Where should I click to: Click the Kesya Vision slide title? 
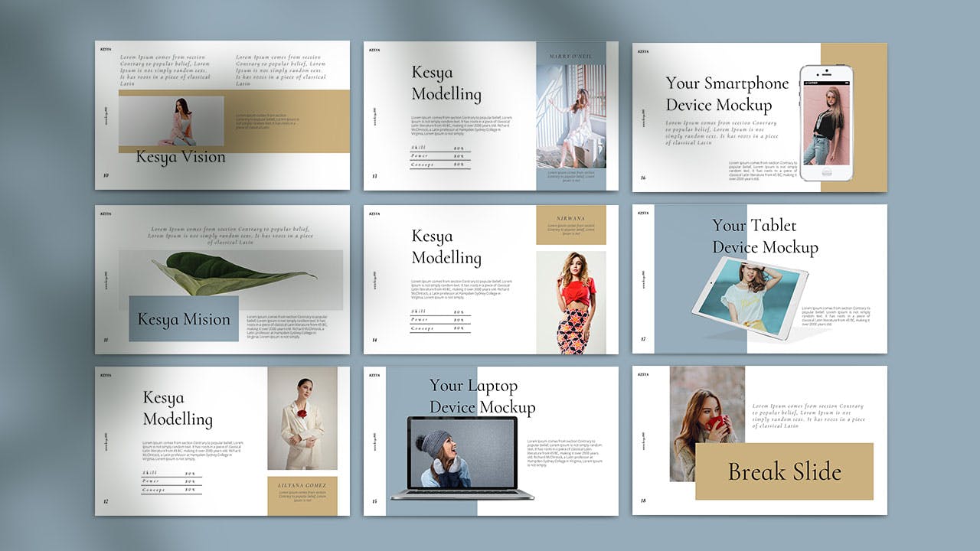(x=181, y=158)
